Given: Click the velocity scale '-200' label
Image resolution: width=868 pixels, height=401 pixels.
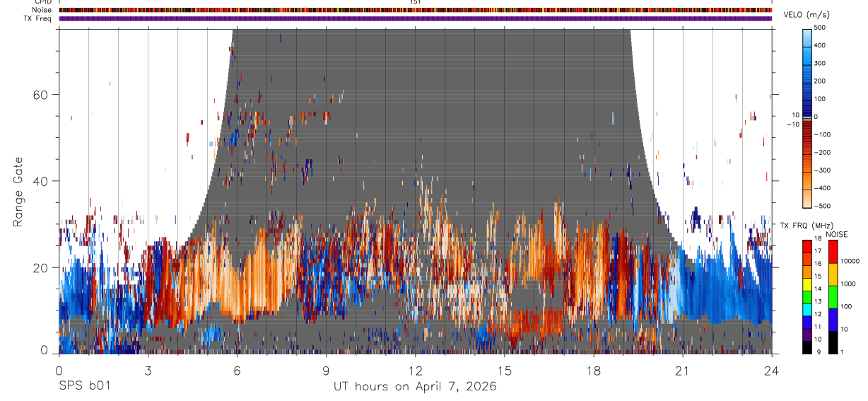Looking at the screenshot, I should coord(822,152).
